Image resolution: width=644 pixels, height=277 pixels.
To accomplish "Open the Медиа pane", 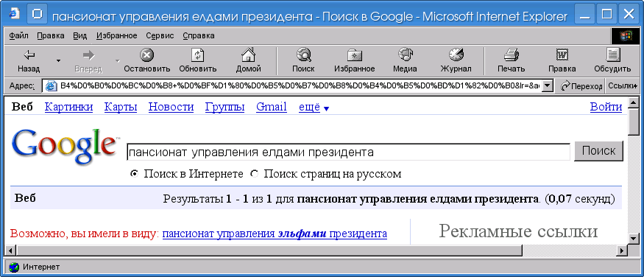I will [405, 61].
